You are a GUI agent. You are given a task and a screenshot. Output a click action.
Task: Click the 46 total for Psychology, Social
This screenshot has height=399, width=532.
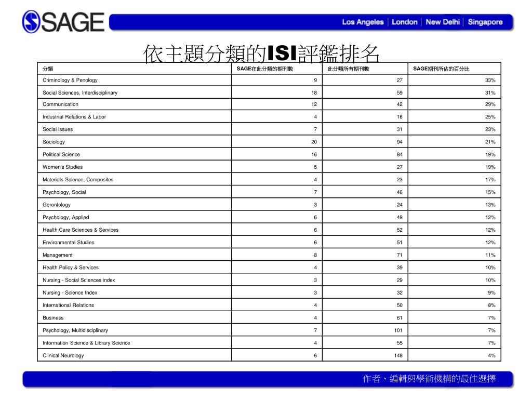(400, 192)
